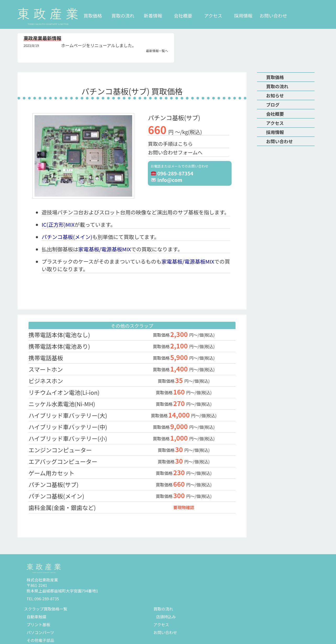This screenshot has width=336, height=644.
Task: Click エアバッグコンピューター row
Action: tap(132, 462)
